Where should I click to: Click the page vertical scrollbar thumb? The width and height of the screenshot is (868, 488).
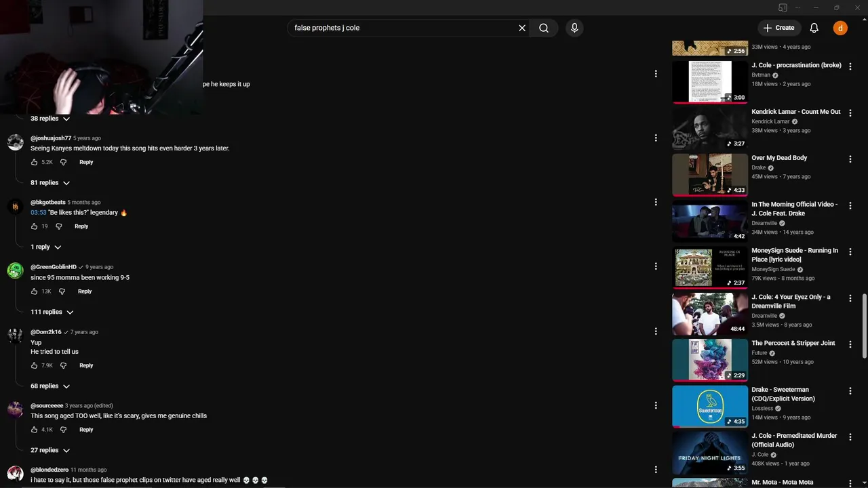tap(864, 326)
